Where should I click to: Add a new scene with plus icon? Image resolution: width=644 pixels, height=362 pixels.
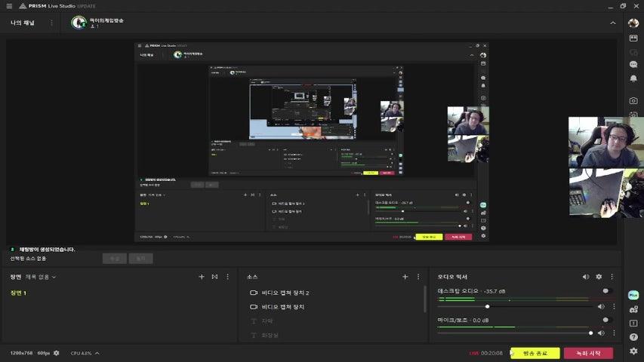202,277
